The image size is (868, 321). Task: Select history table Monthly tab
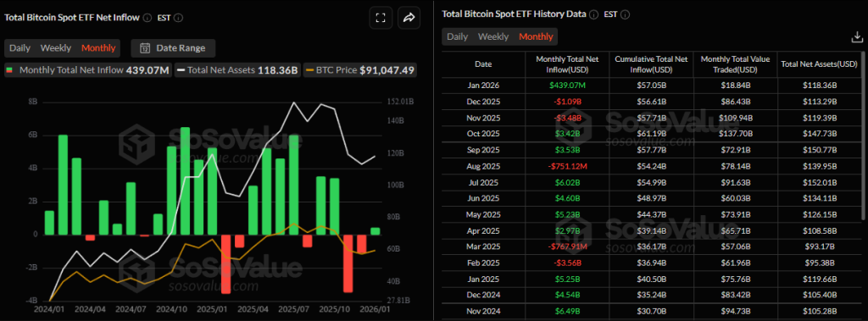coord(536,36)
